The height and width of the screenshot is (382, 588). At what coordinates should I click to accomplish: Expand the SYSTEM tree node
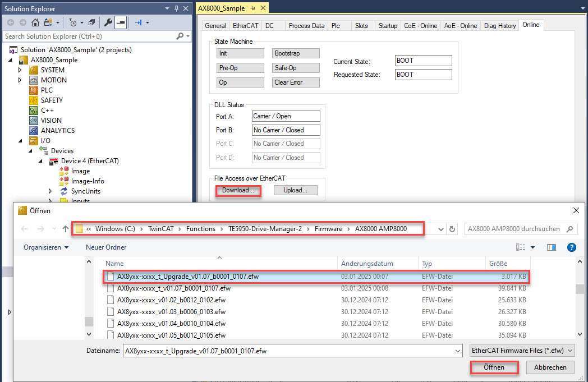pos(20,70)
